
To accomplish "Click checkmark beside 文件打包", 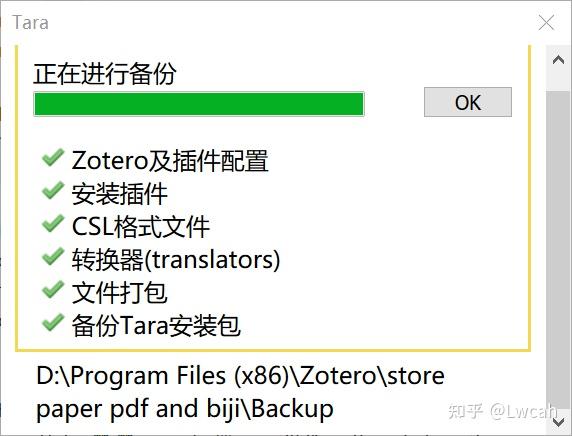I will (x=53, y=289).
